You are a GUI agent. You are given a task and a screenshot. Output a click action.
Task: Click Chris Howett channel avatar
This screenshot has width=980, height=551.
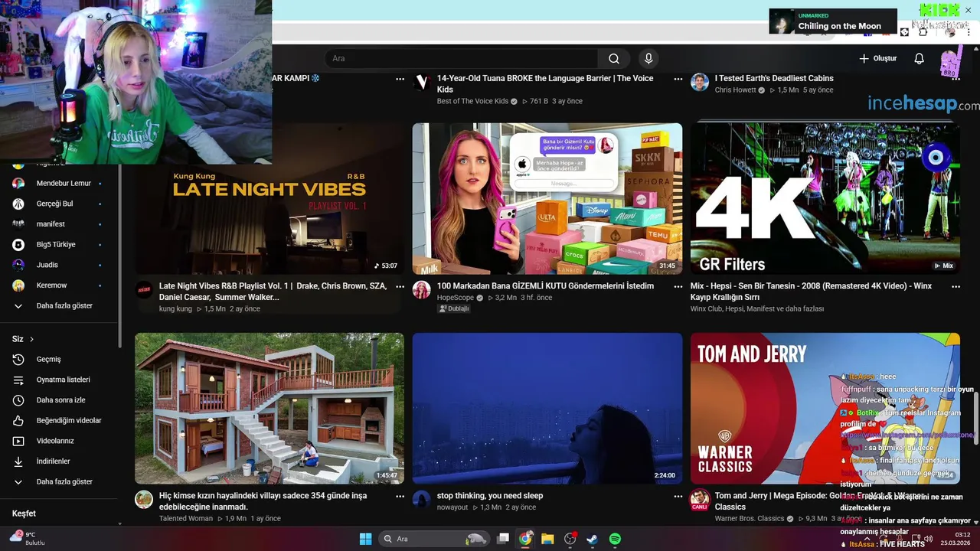[x=700, y=82]
